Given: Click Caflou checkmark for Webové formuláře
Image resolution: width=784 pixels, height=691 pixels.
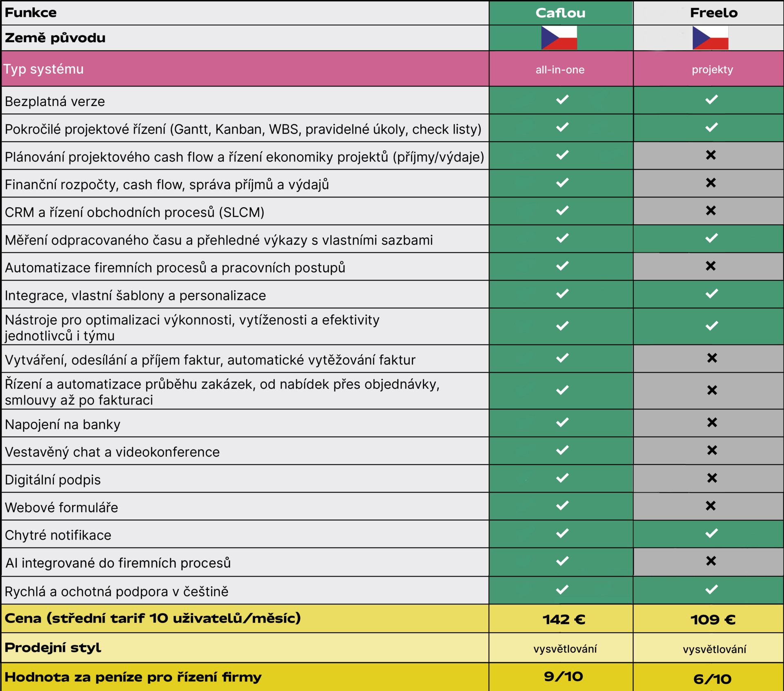Looking at the screenshot, I should (x=562, y=506).
